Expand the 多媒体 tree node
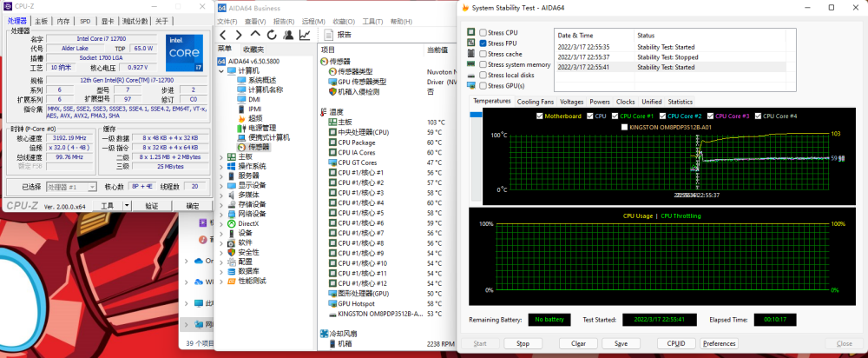Screen dimensions: 868x358 click(222, 195)
